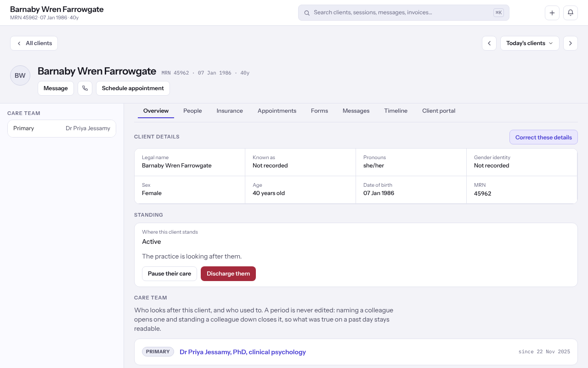Viewport: 588px width, 368px height.
Task: Open Today's clients dropdown
Action: coord(530,43)
